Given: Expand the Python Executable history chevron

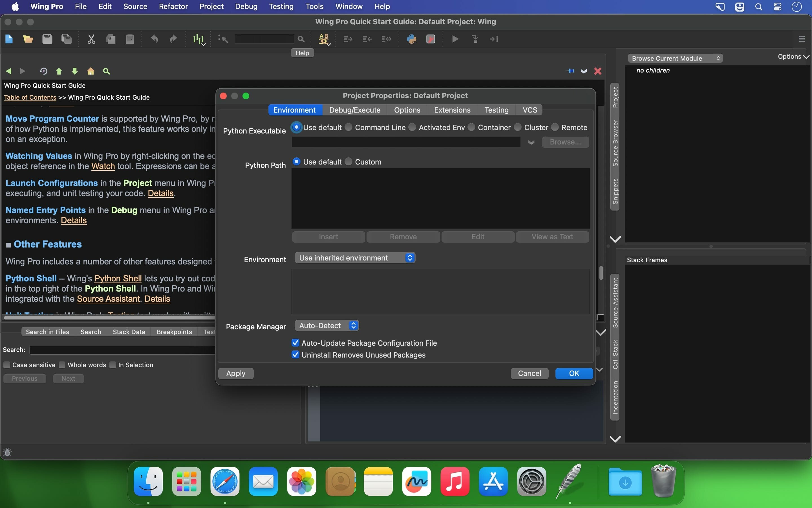Looking at the screenshot, I should (x=531, y=142).
